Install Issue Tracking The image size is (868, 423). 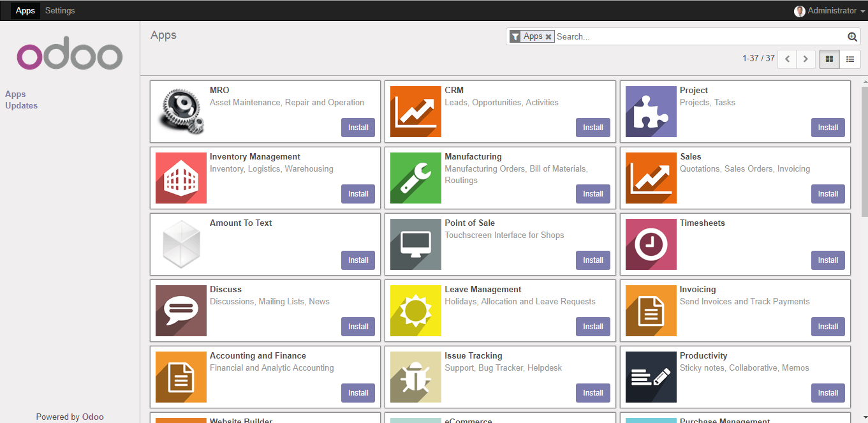[x=592, y=393]
